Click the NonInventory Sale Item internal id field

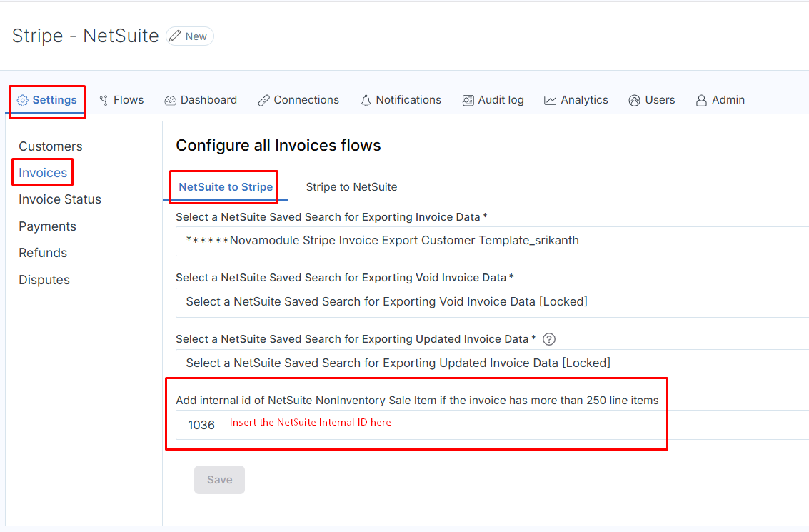[492, 425]
